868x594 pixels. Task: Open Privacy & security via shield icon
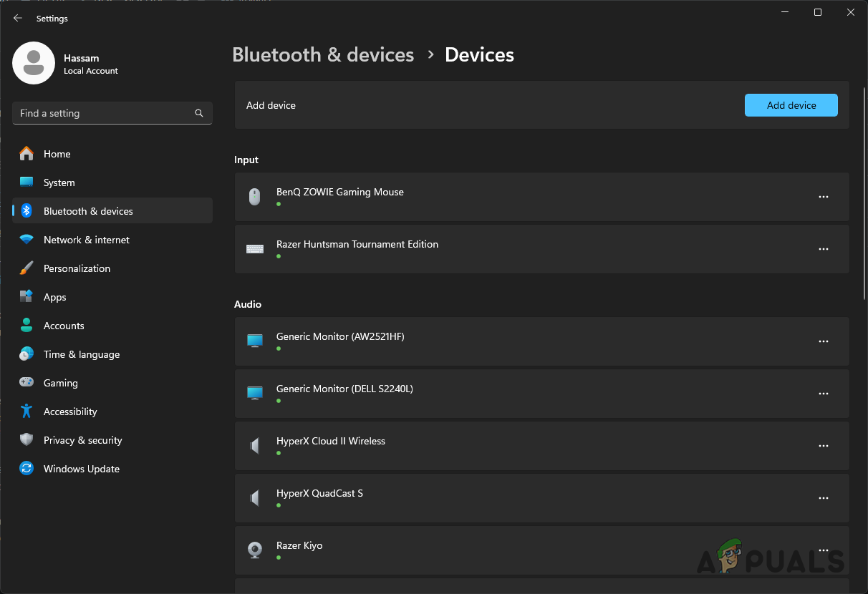[x=26, y=440]
